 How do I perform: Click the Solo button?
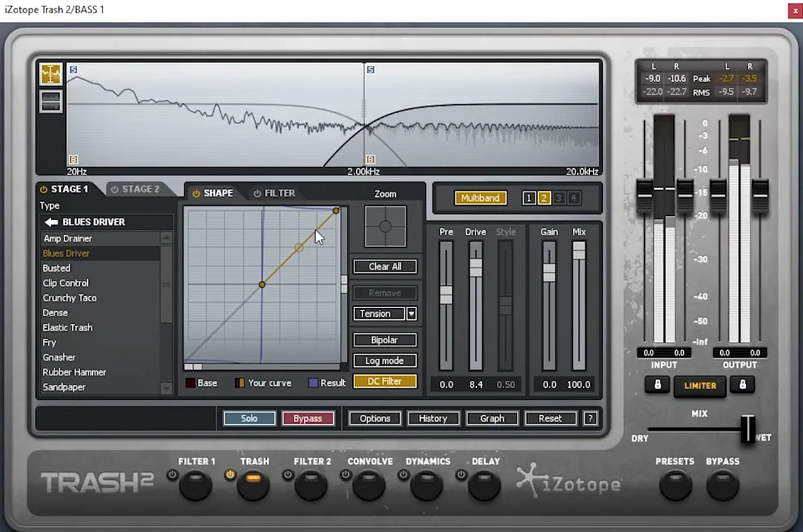249,418
